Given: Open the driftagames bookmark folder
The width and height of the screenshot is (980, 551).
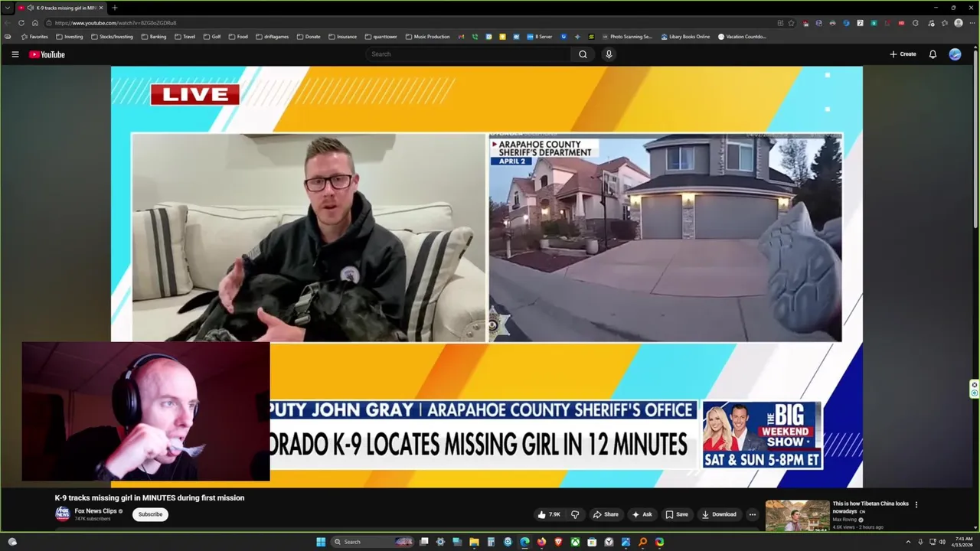Looking at the screenshot, I should click(273, 37).
